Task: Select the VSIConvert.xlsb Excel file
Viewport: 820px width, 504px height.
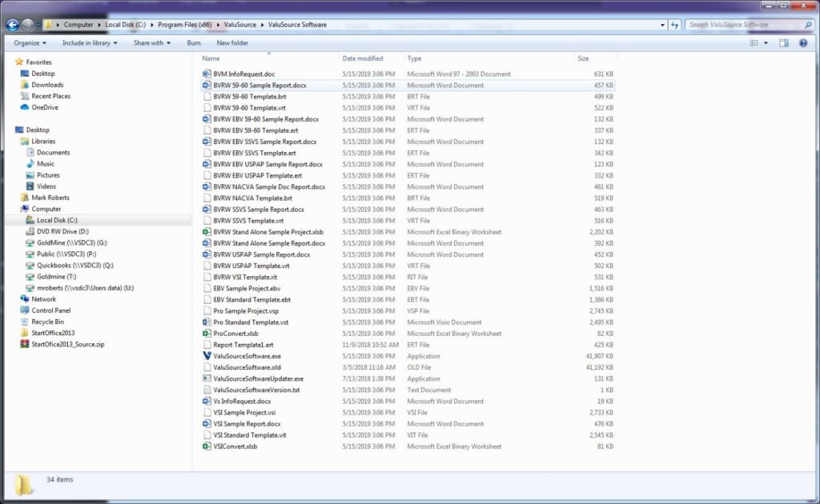Action: [236, 446]
